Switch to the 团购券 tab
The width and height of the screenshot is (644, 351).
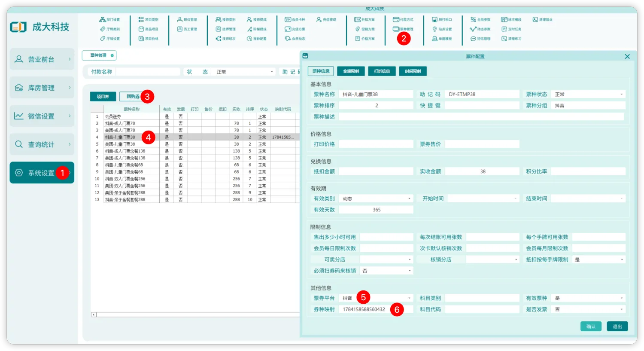point(133,97)
